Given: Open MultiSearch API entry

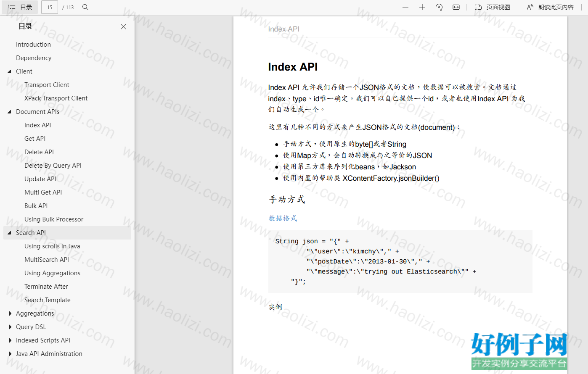Looking at the screenshot, I should click(47, 260).
